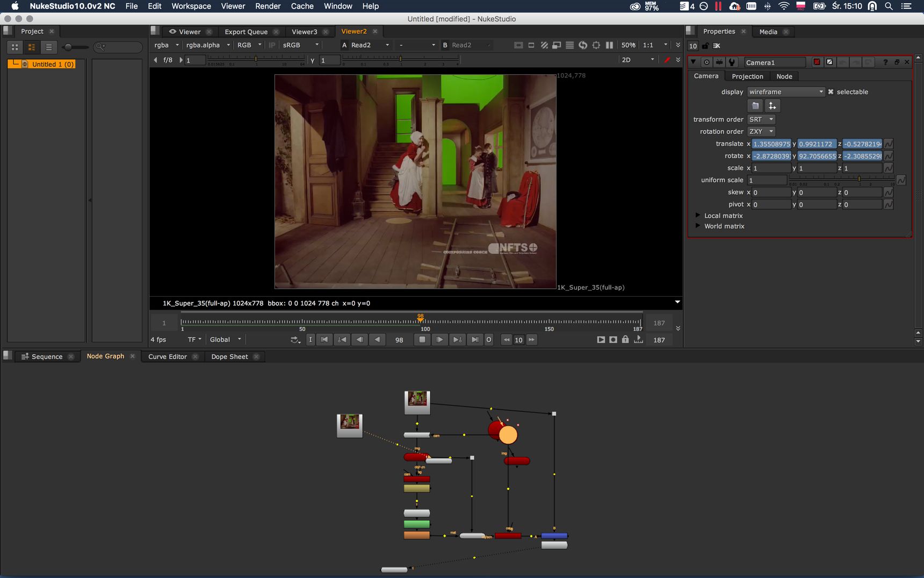Click the viewer refresh icon
Image resolution: width=924 pixels, height=578 pixels.
[583, 45]
